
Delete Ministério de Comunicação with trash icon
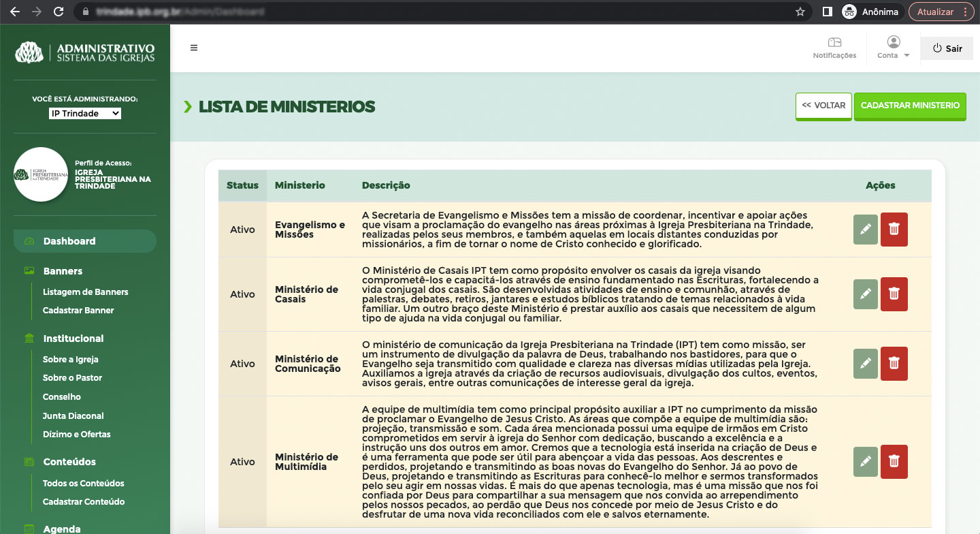click(894, 364)
